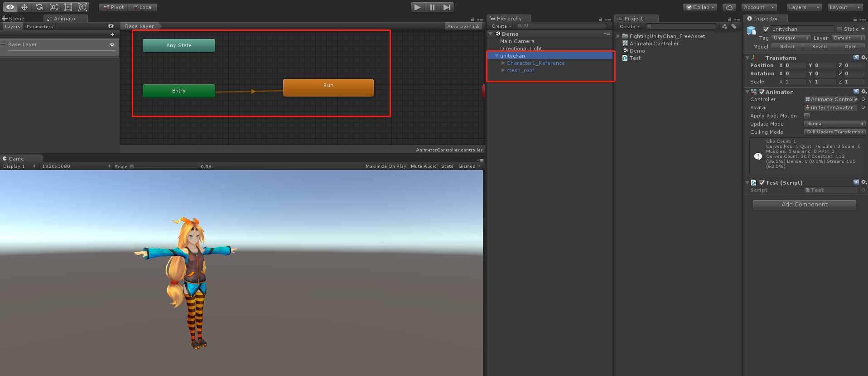Expand Character1_Reference child

503,63
